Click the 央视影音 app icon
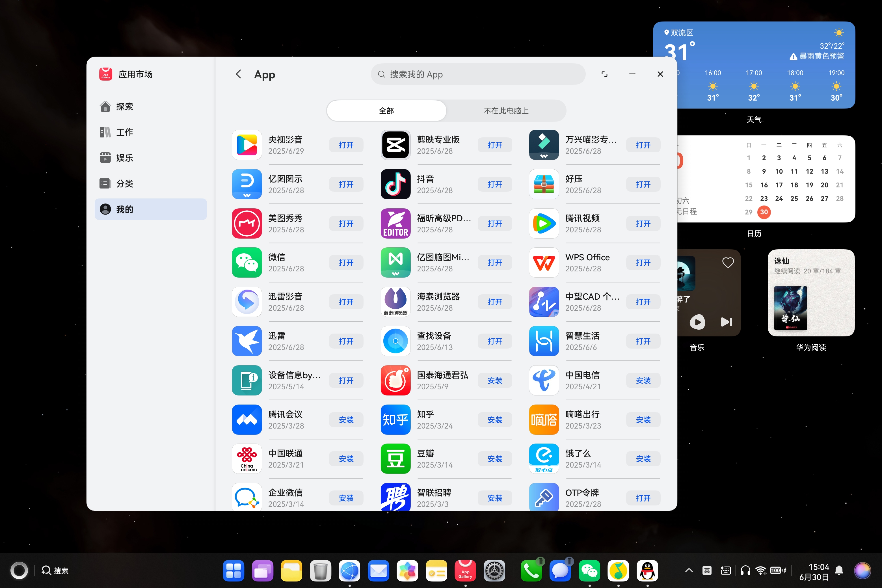This screenshot has height=588, width=882. pyautogui.click(x=247, y=145)
